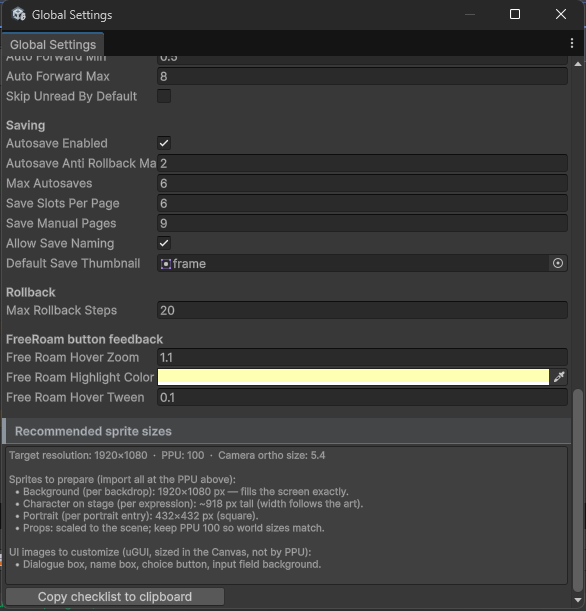Click the scrollbar down arrow

point(578,600)
